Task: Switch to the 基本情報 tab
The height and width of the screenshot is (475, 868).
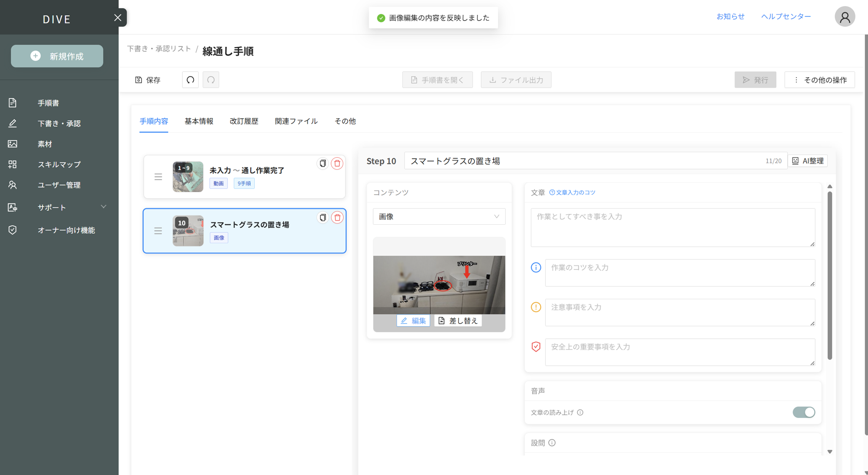Action: click(199, 121)
